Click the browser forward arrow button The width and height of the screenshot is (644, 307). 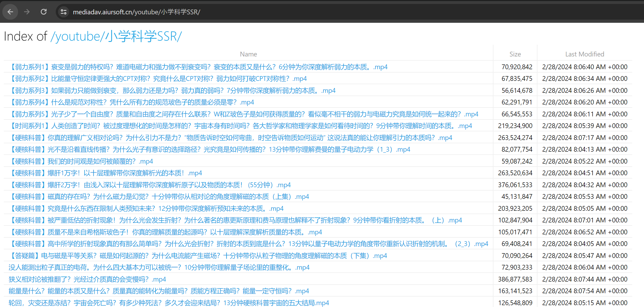[27, 12]
